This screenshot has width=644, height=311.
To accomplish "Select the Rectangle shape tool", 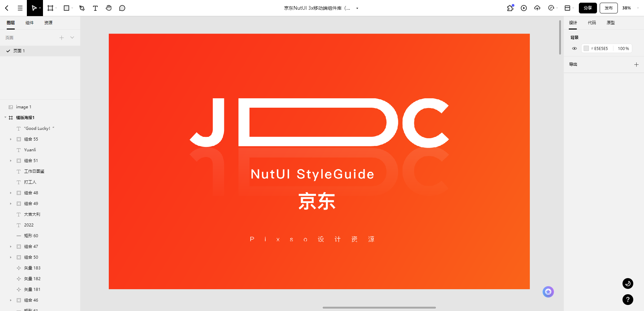I will (66, 8).
